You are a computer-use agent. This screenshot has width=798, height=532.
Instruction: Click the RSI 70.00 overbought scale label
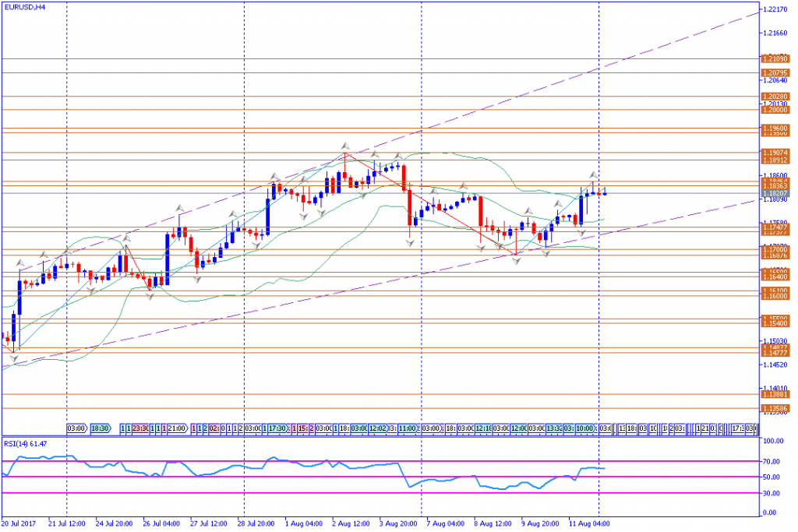771,461
